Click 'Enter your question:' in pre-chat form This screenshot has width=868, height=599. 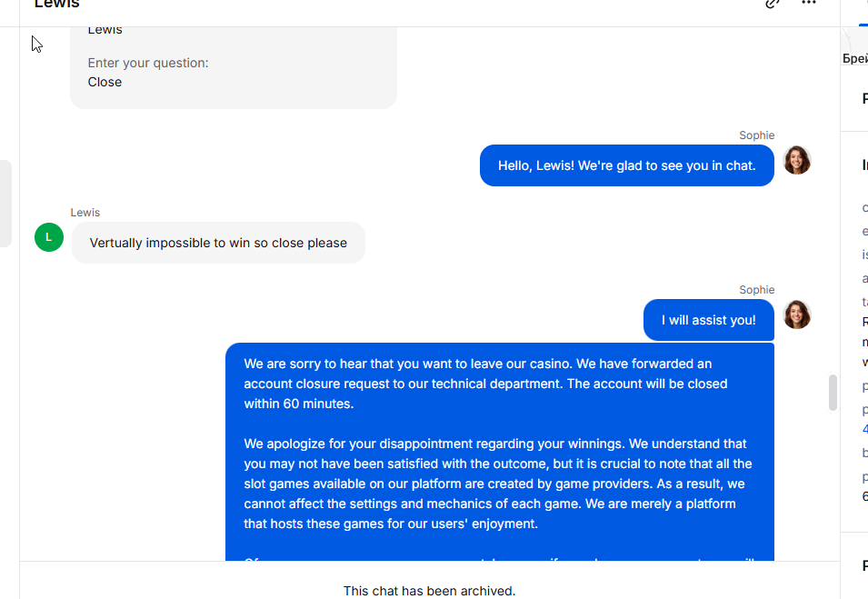point(148,63)
